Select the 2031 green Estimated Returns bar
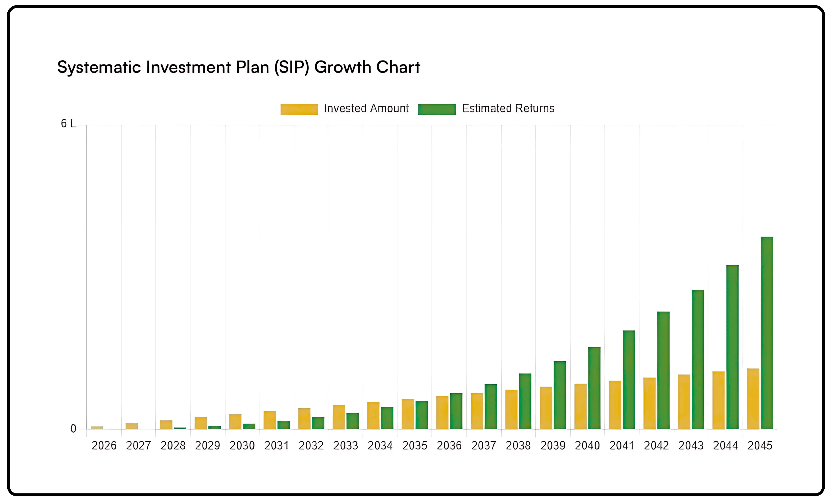This screenshot has height=504, width=832. (x=284, y=425)
